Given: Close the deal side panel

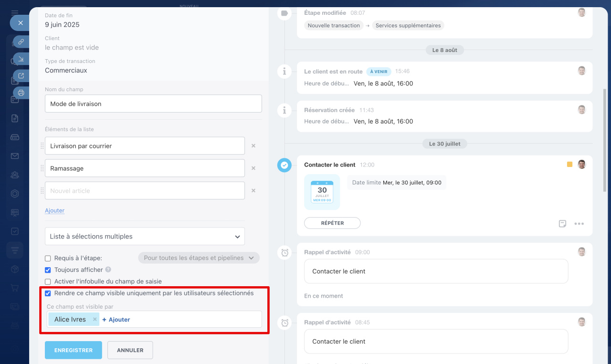Looking at the screenshot, I should (x=20, y=23).
